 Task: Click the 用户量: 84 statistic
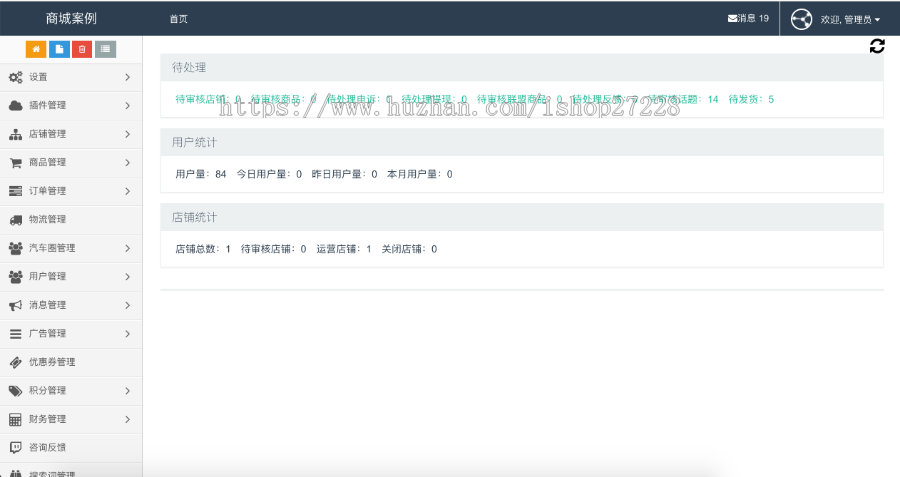(x=201, y=174)
